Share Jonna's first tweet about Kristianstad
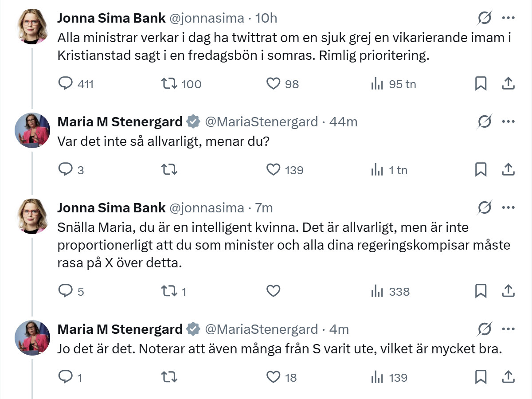This screenshot has width=532, height=399. [508, 83]
